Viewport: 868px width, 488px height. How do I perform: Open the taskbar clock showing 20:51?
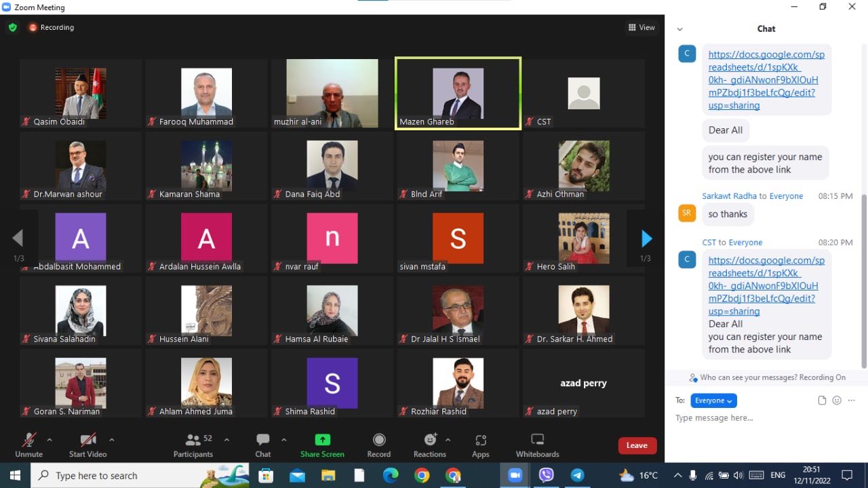click(810, 475)
